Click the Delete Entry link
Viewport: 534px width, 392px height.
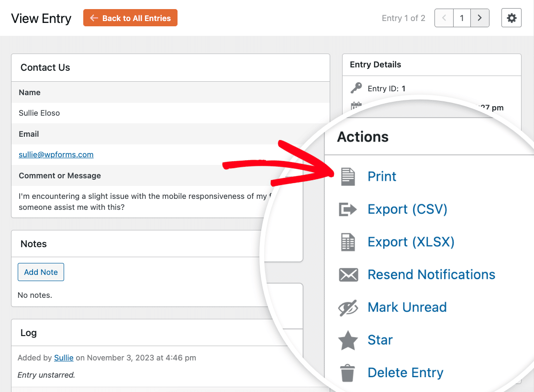406,372
